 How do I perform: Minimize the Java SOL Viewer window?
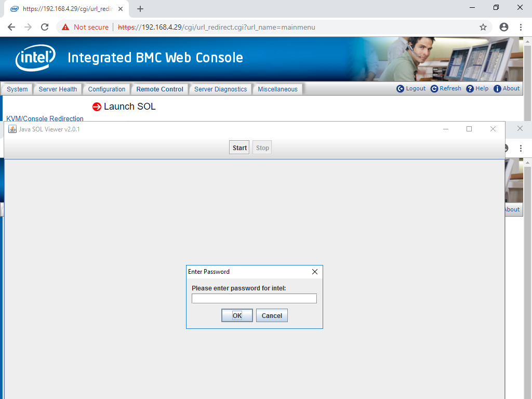pos(446,129)
